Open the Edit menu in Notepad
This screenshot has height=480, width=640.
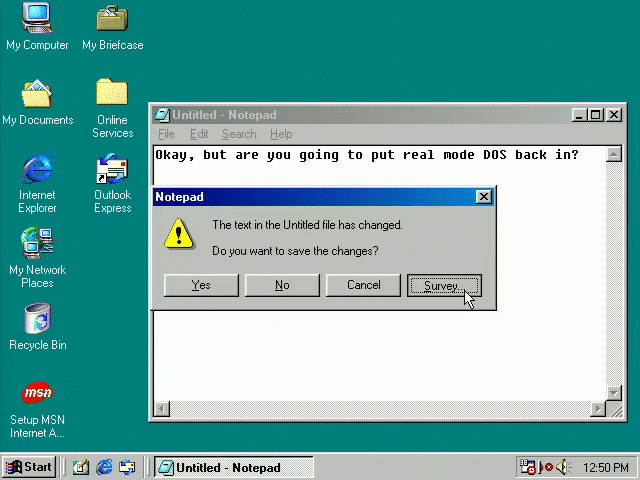point(199,134)
